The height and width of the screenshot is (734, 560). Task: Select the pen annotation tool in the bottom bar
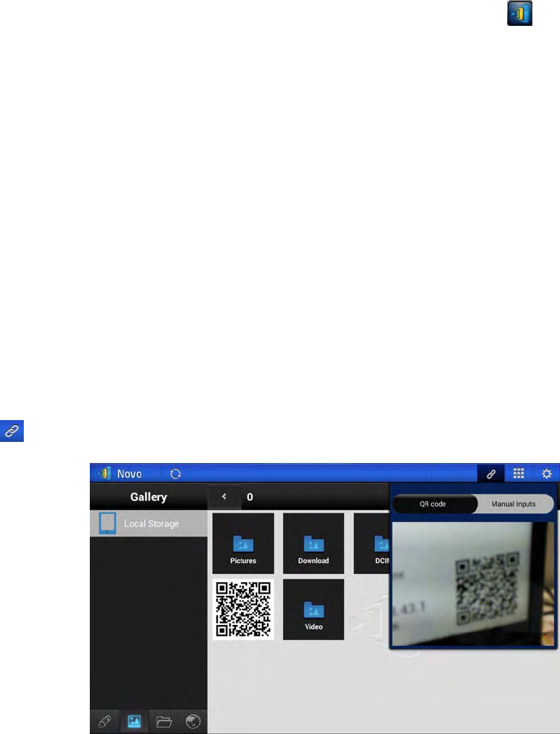coord(105,721)
